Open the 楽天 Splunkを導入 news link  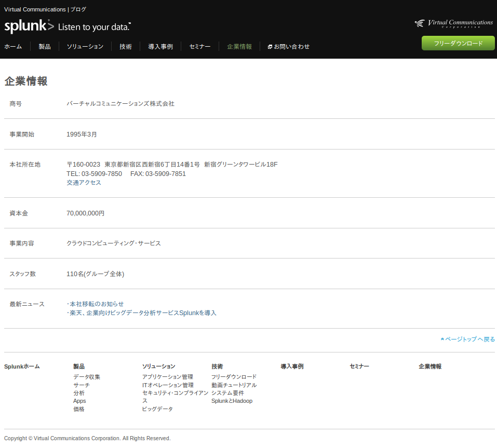coord(143,313)
